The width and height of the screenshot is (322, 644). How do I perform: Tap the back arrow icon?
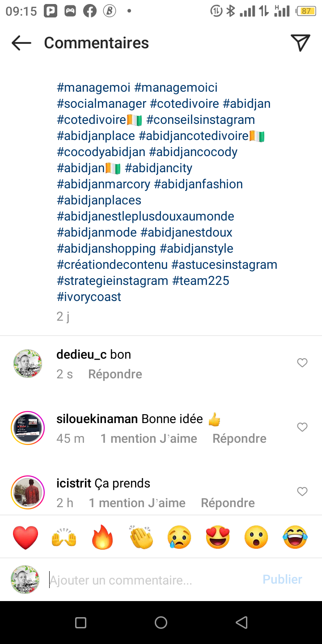(21, 43)
